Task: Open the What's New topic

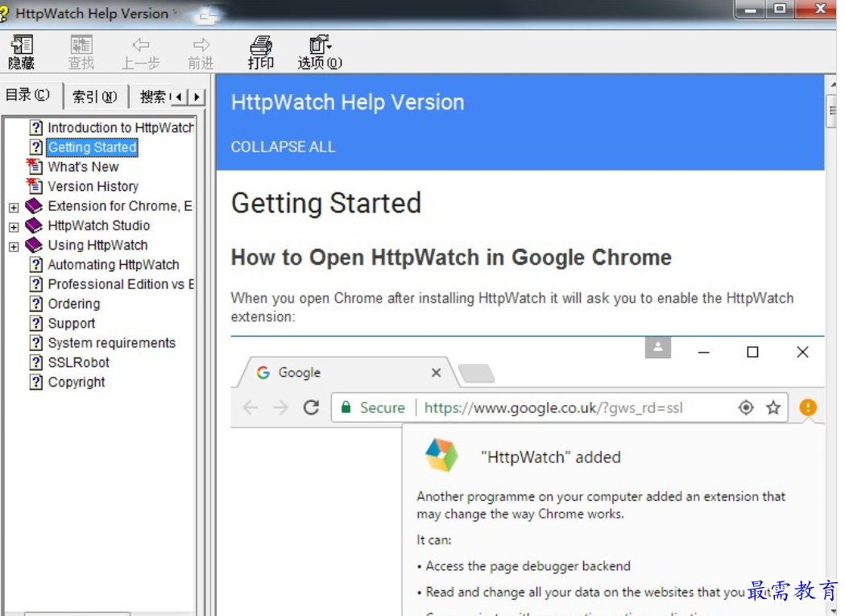Action: click(x=83, y=167)
